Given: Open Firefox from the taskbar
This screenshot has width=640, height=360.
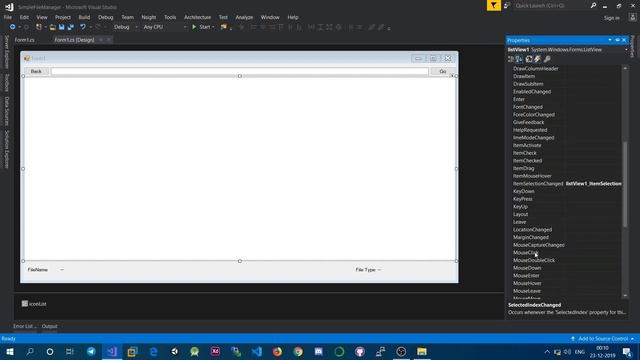Looking at the screenshot, I should 277,351.
